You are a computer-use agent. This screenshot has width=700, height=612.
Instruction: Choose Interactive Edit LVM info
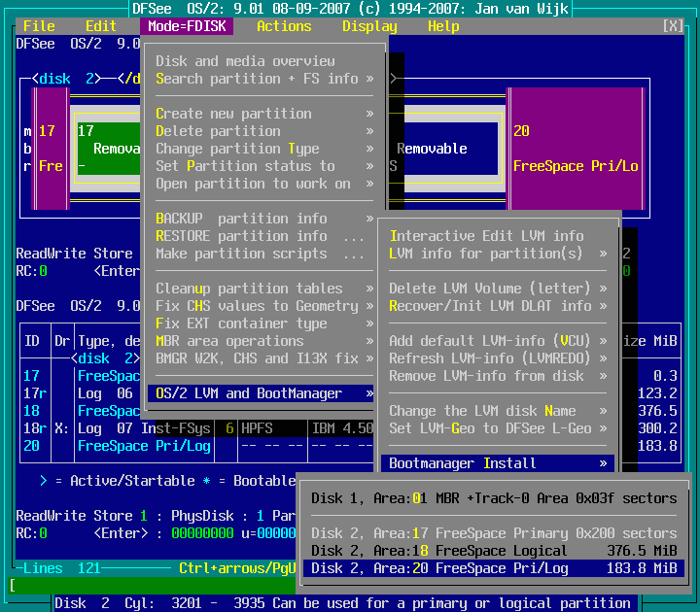point(486,236)
